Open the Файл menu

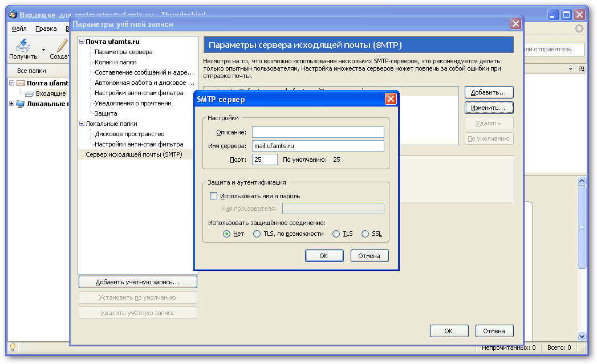click(x=19, y=28)
